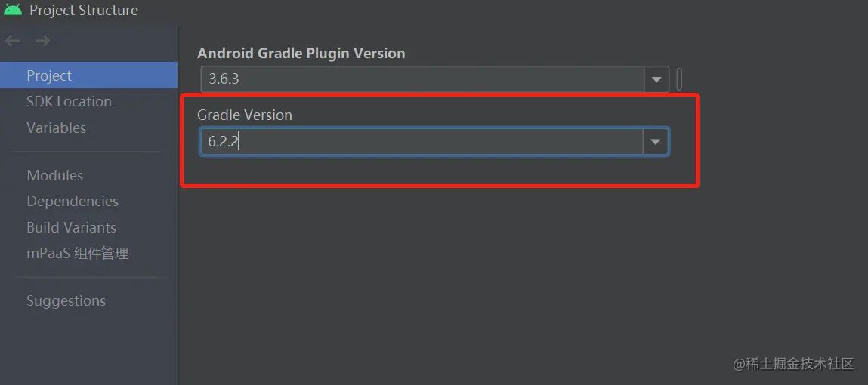
Task: Click the Project Structure window title
Action: point(84,11)
